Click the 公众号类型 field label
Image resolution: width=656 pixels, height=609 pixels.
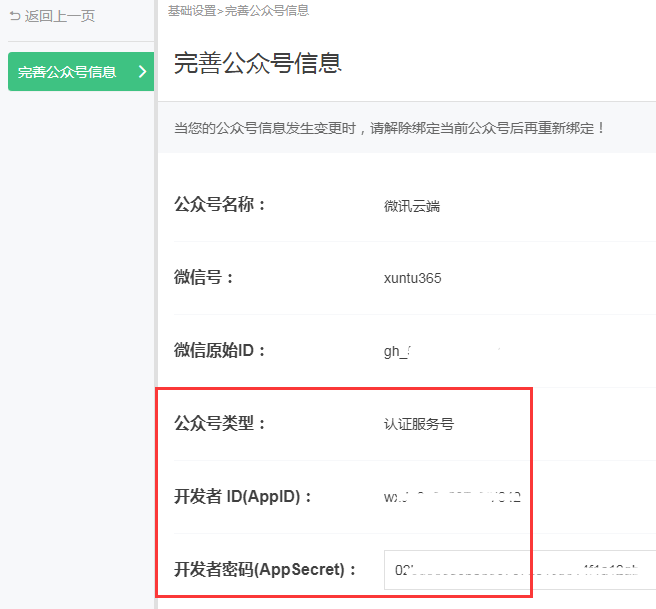220,423
